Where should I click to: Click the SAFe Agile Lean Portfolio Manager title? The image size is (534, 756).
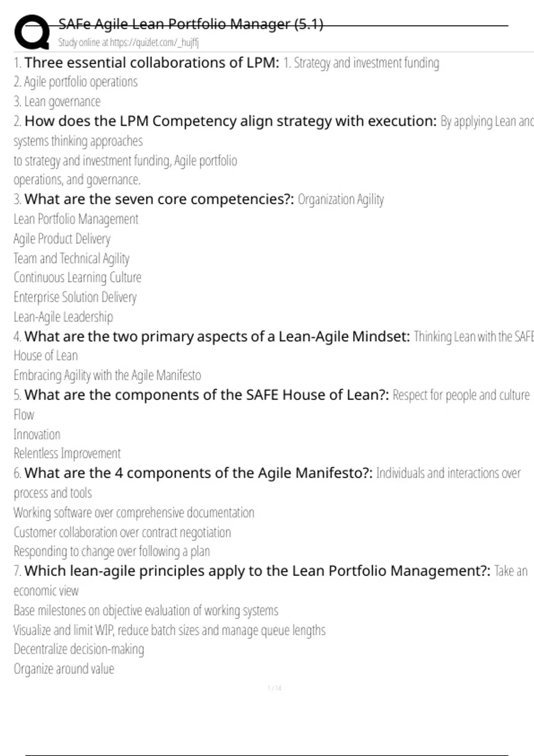[x=191, y=24]
